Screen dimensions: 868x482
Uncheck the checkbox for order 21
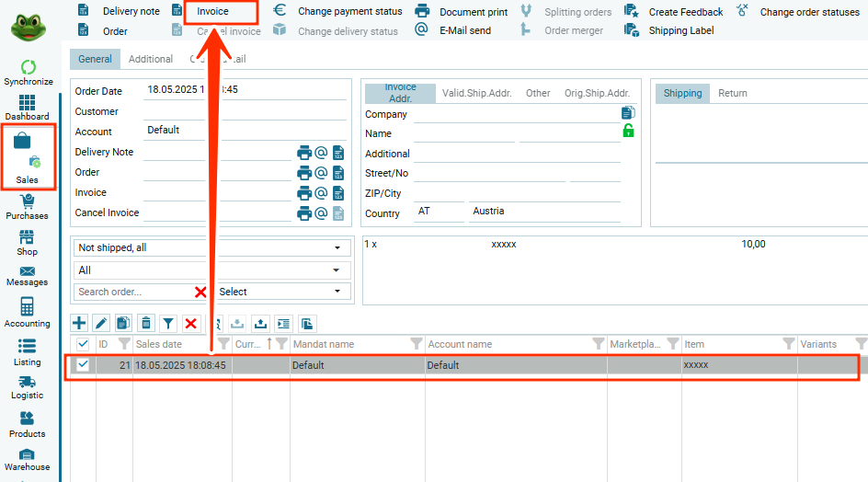(83, 365)
